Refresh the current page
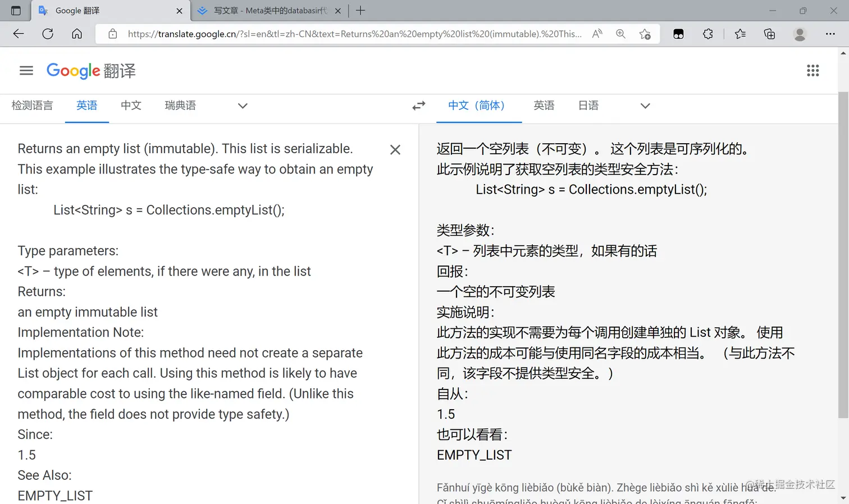Screen dimensions: 849x504 pyautogui.click(x=48, y=34)
